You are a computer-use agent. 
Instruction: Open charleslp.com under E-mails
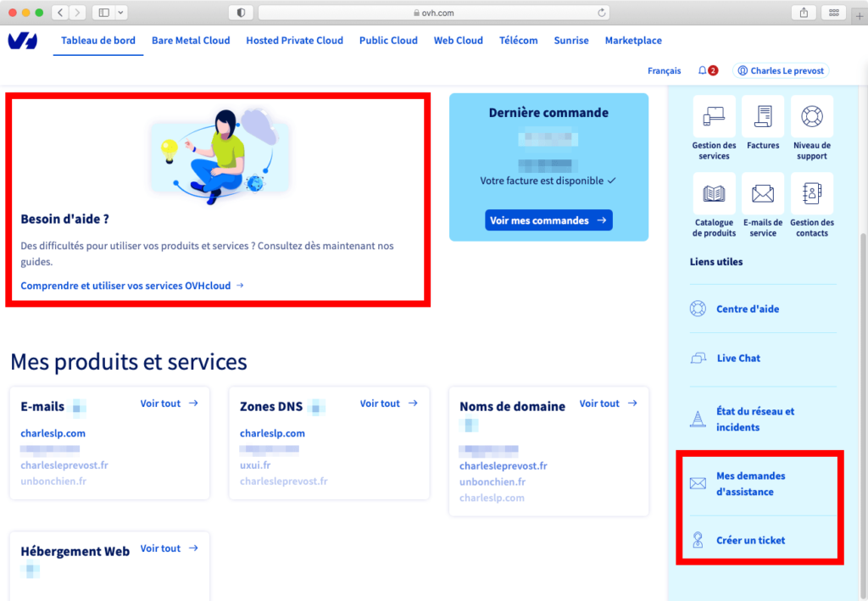click(53, 433)
